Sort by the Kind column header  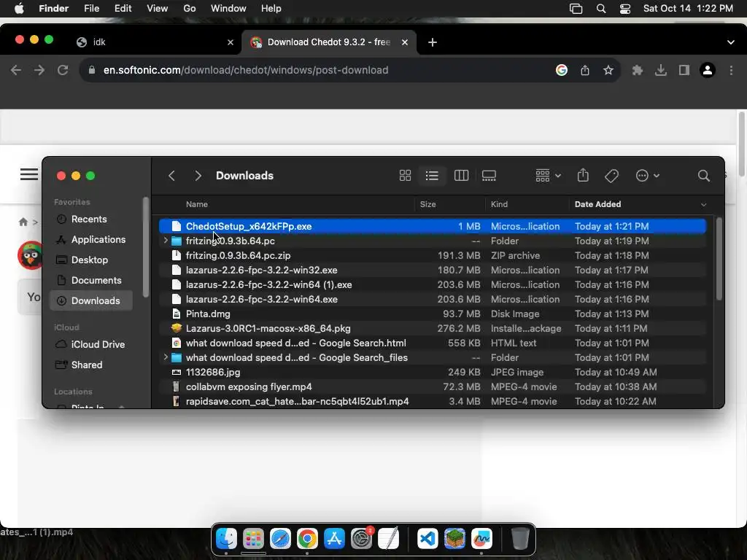tap(499, 204)
